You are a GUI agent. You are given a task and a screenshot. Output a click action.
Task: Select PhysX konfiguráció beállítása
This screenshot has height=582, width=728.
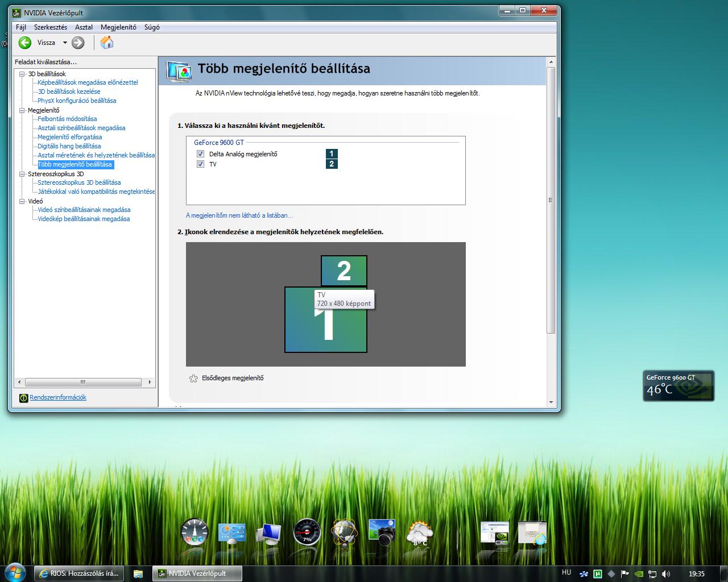(77, 101)
